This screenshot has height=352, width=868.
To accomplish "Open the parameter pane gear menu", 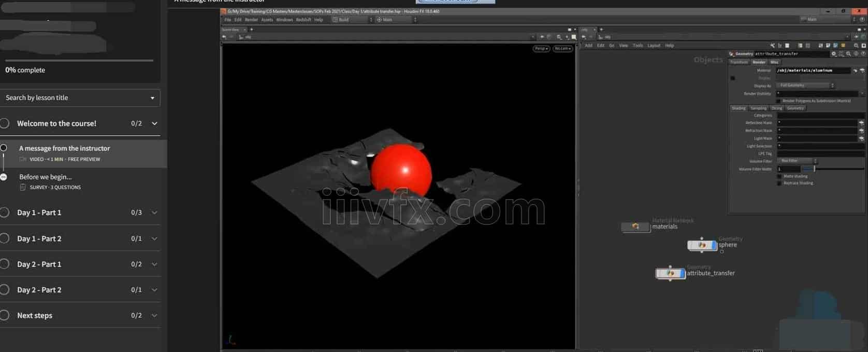I will 833,54.
